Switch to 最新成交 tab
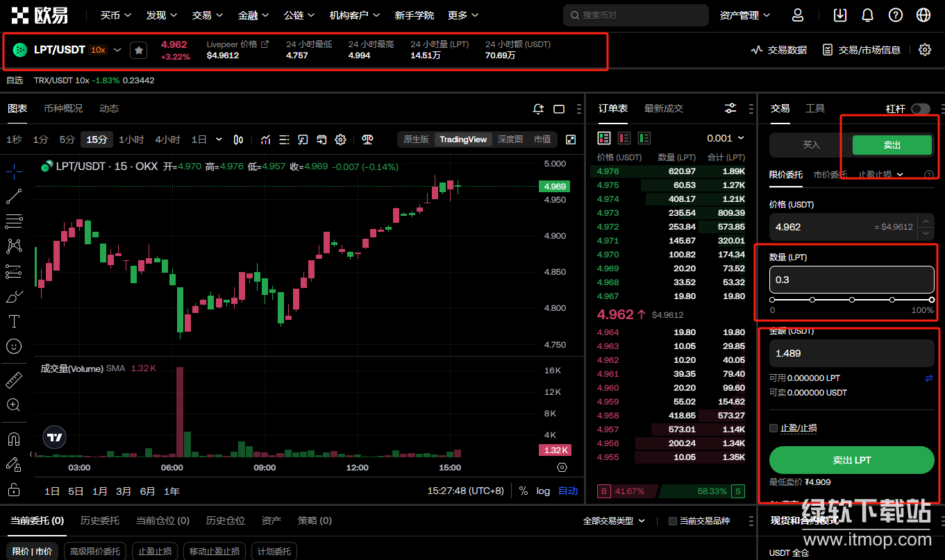The width and height of the screenshot is (945, 560). point(663,108)
